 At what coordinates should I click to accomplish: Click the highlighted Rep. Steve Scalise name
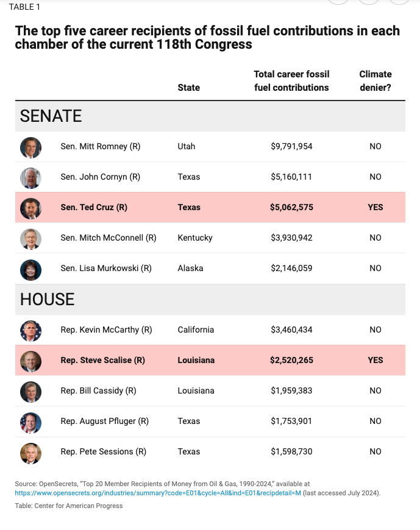pos(102,361)
